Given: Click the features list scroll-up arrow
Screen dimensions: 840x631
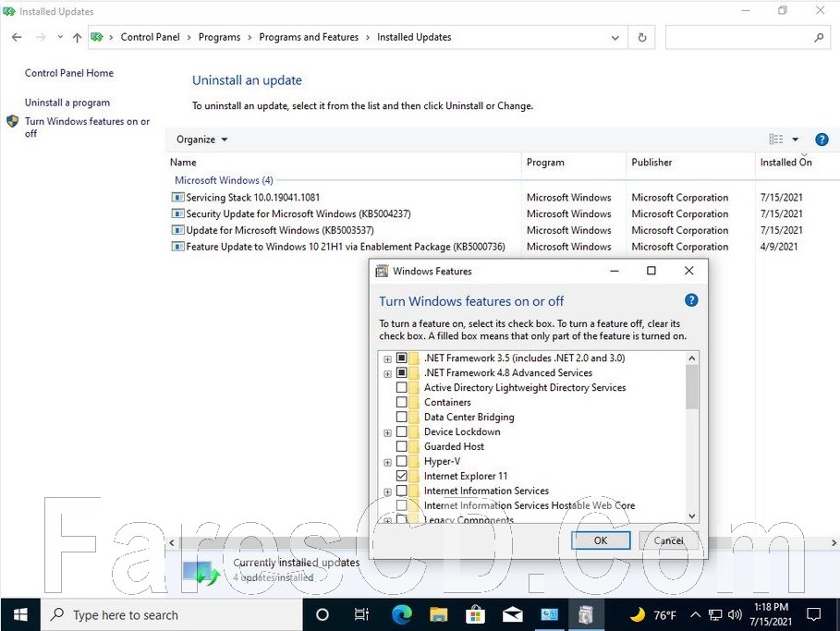Looking at the screenshot, I should click(691, 358).
